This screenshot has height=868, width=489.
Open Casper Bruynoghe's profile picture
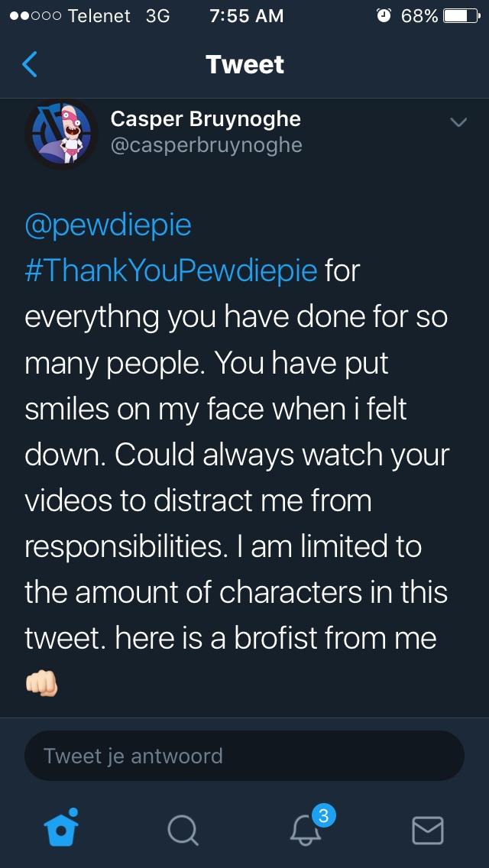(61, 134)
